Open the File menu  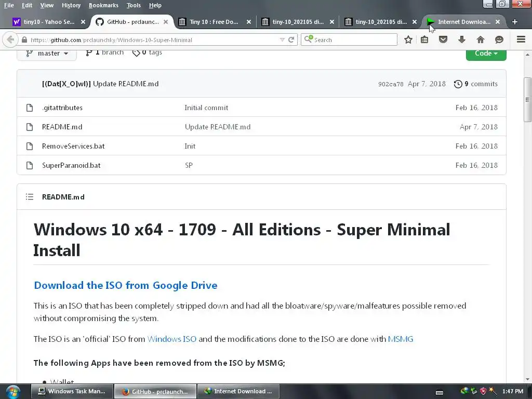[9, 5]
